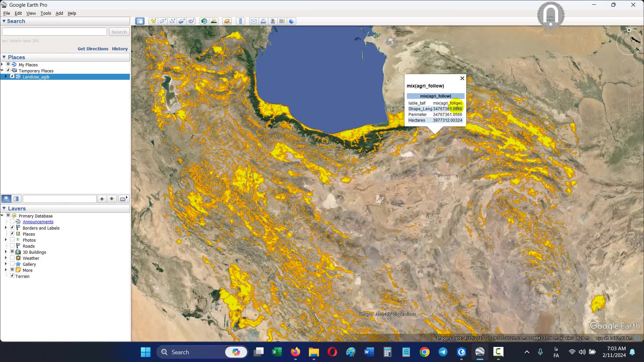Click the Email envelope toolbar icon

pos(254,21)
